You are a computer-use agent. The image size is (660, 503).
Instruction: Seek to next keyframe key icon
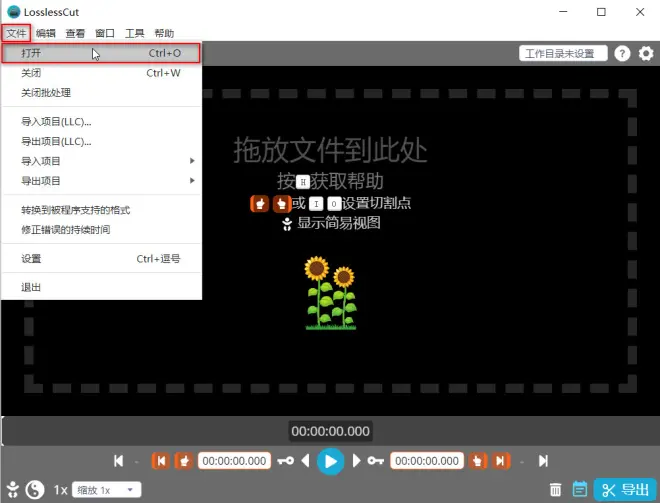coord(375,461)
